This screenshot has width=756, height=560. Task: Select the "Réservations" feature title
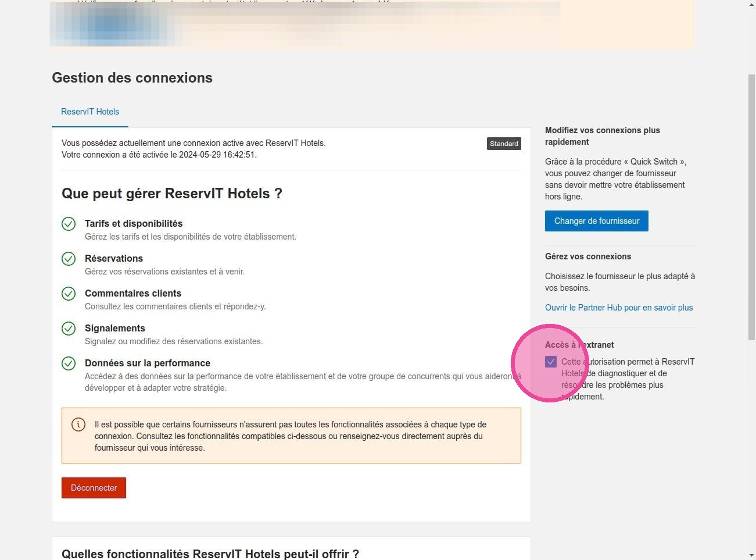coord(114,258)
